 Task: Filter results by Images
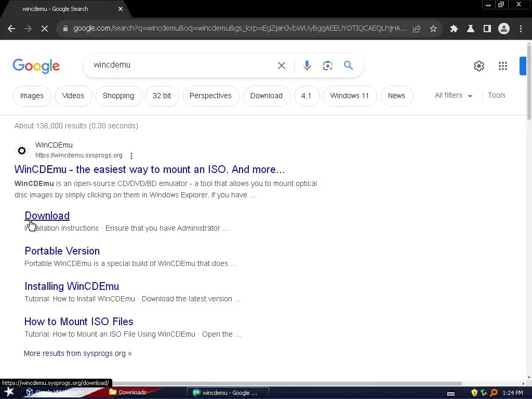tap(32, 96)
